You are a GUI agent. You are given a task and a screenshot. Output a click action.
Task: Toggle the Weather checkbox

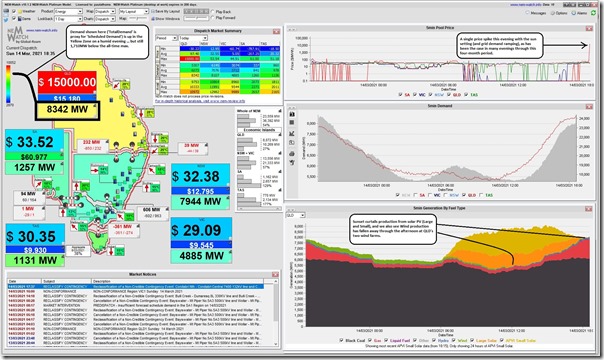(14, 12)
